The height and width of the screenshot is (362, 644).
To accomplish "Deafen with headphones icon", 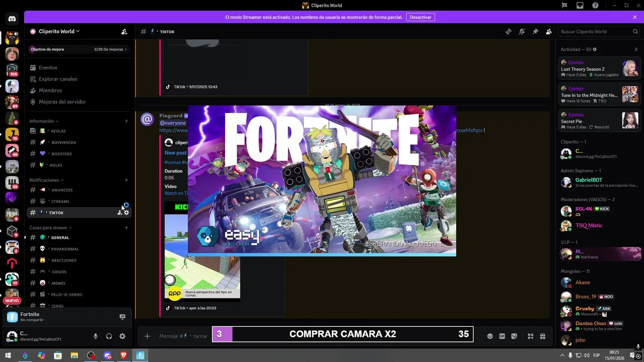I will click(109, 336).
